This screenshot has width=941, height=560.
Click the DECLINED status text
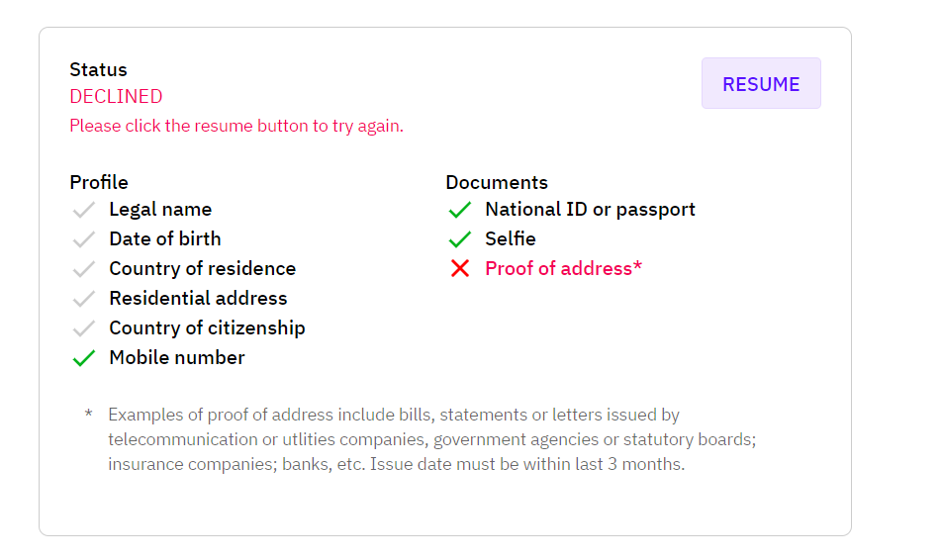pos(116,96)
